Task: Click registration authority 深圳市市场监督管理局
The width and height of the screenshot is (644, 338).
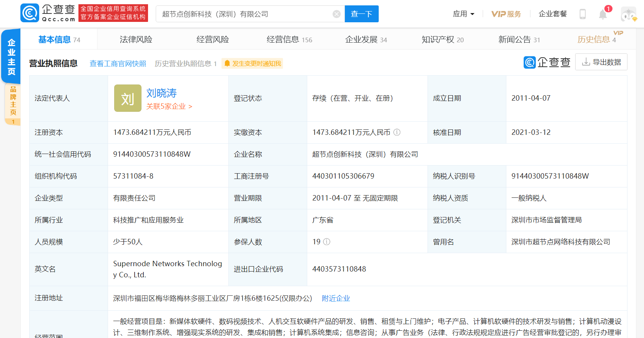Action: coord(547,220)
